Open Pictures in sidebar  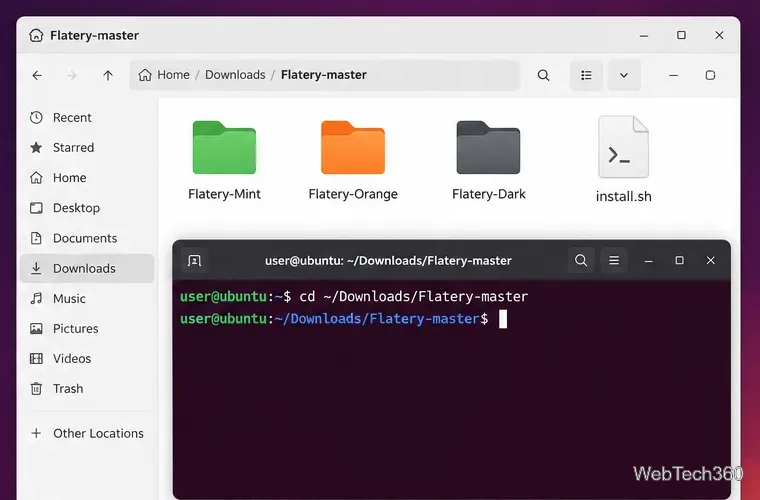pyautogui.click(x=87, y=328)
